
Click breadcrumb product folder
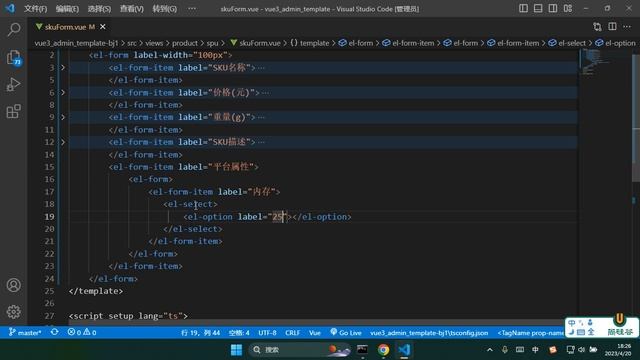tap(184, 43)
